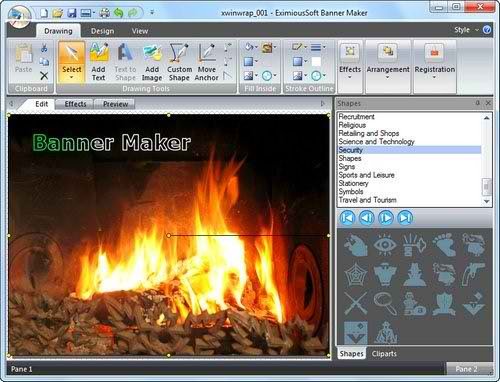Open the stroke pen color dropdown
This screenshot has width=500, height=382.
coord(305,47)
